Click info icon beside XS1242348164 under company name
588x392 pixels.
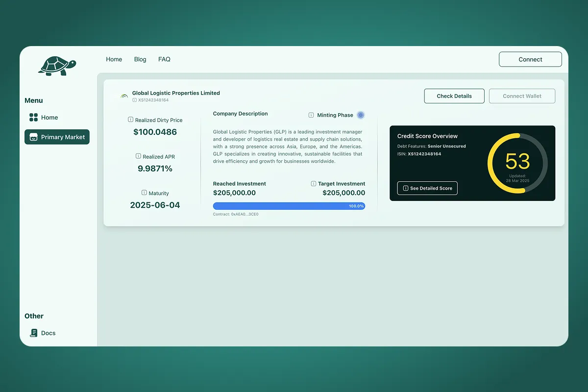pyautogui.click(x=134, y=100)
